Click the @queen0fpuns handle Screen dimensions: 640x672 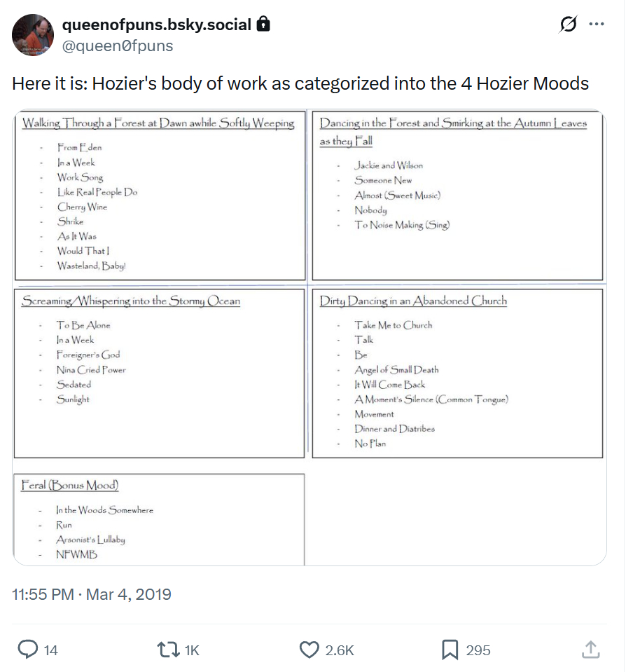[x=118, y=46]
